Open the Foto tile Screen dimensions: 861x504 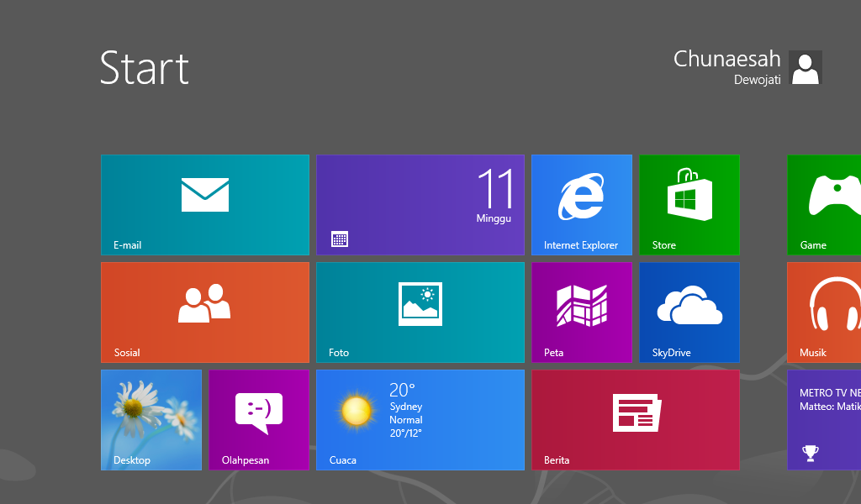tap(420, 312)
